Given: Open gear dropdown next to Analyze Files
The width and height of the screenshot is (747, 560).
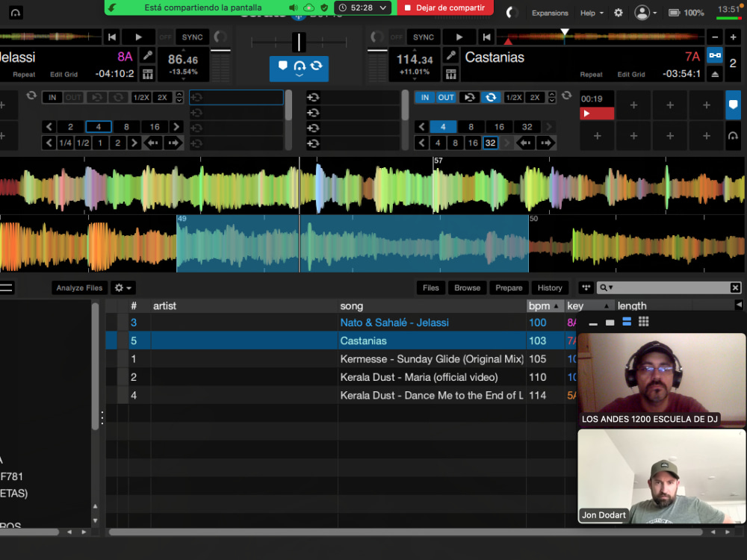Looking at the screenshot, I should point(123,287).
